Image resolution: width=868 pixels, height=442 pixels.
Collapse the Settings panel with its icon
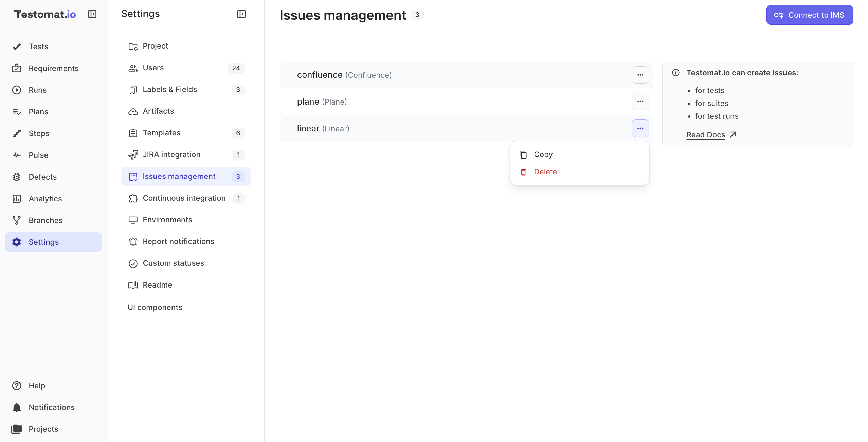(241, 14)
